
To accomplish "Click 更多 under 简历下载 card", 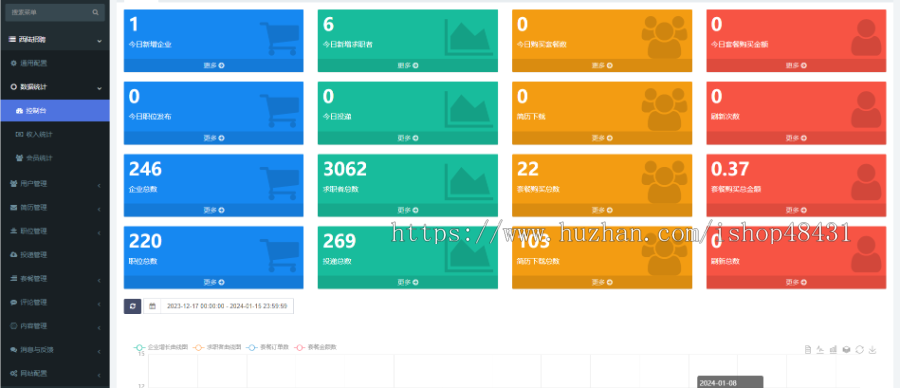I will pos(602,138).
